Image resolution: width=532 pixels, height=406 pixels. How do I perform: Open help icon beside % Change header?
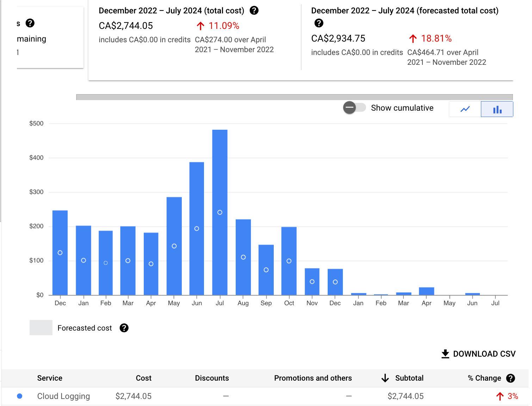(511, 378)
